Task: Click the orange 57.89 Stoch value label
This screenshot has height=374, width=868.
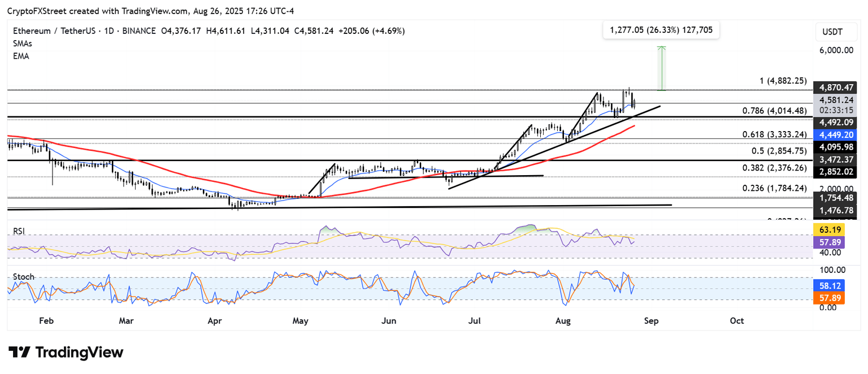Action: [828, 298]
